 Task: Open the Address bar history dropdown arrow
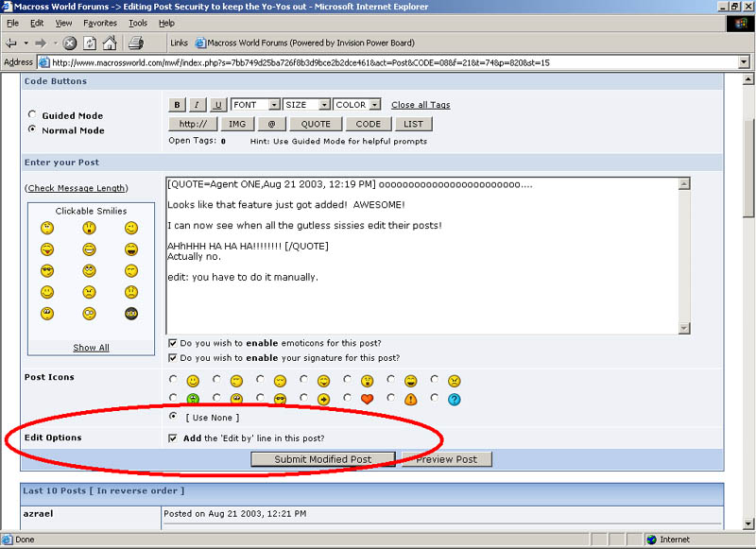click(744, 62)
